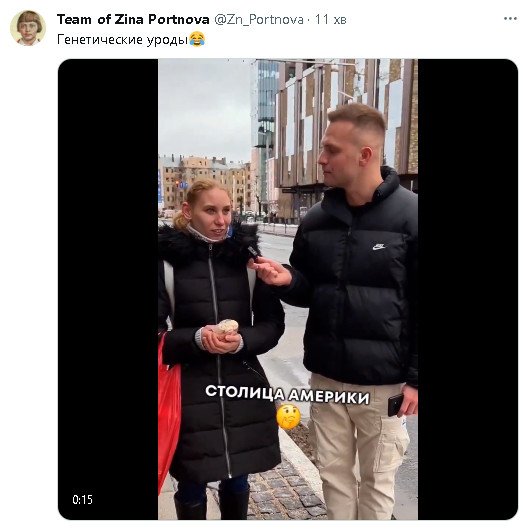Open the @Zn_Portnova handle link
This screenshot has height=530, width=523.
coord(259,20)
